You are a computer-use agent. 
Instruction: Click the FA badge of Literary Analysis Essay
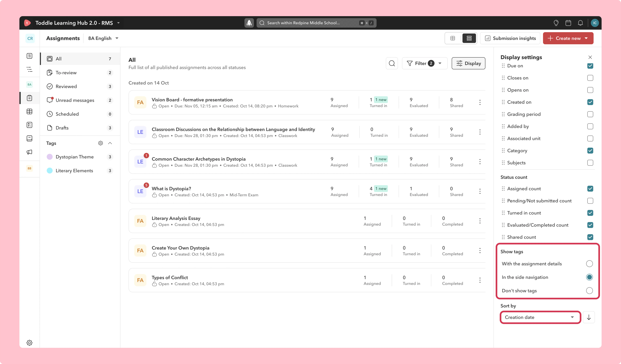click(140, 221)
